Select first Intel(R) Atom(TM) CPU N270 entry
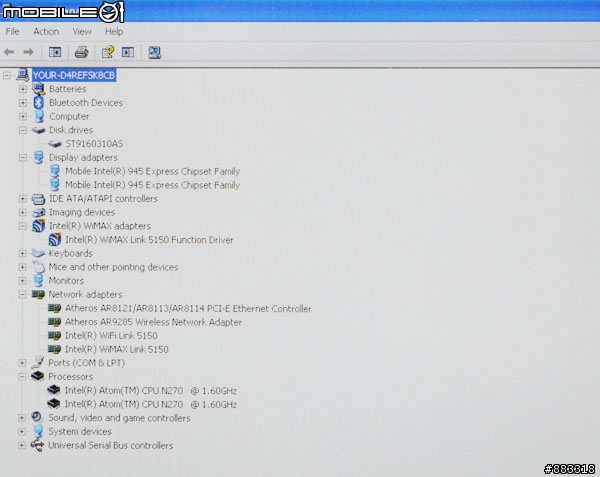This screenshot has width=600, height=477. click(x=150, y=391)
